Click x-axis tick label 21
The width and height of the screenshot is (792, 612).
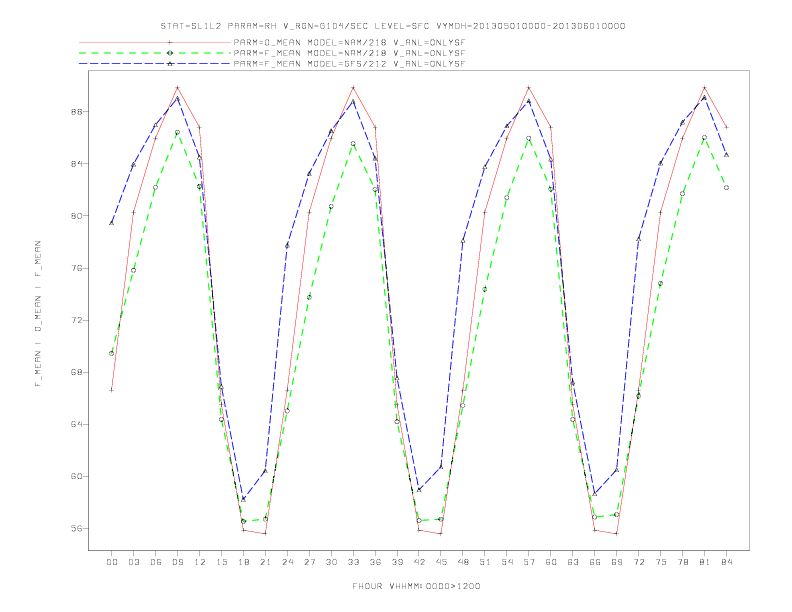tap(265, 562)
